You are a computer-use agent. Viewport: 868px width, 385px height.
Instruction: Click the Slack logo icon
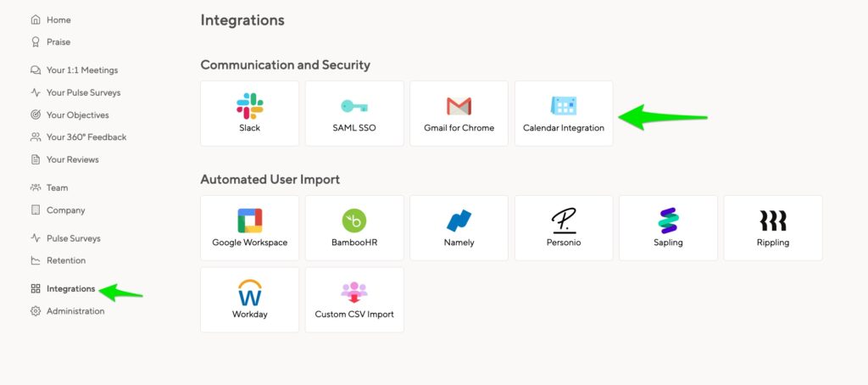click(250, 106)
